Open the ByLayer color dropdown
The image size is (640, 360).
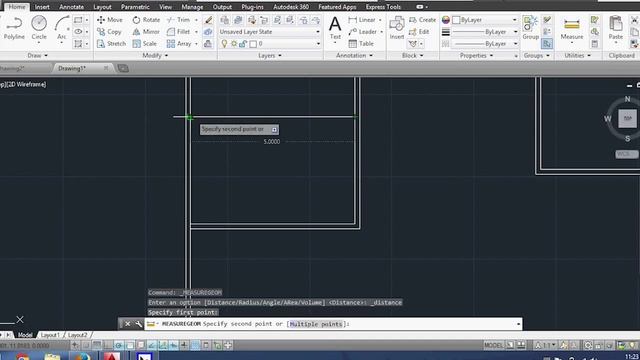click(x=484, y=20)
